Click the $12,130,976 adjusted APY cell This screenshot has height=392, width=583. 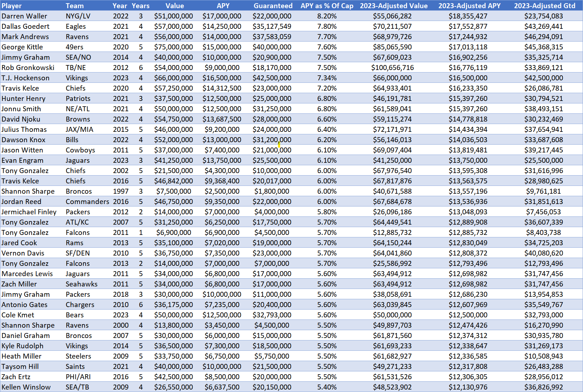coord(468,387)
